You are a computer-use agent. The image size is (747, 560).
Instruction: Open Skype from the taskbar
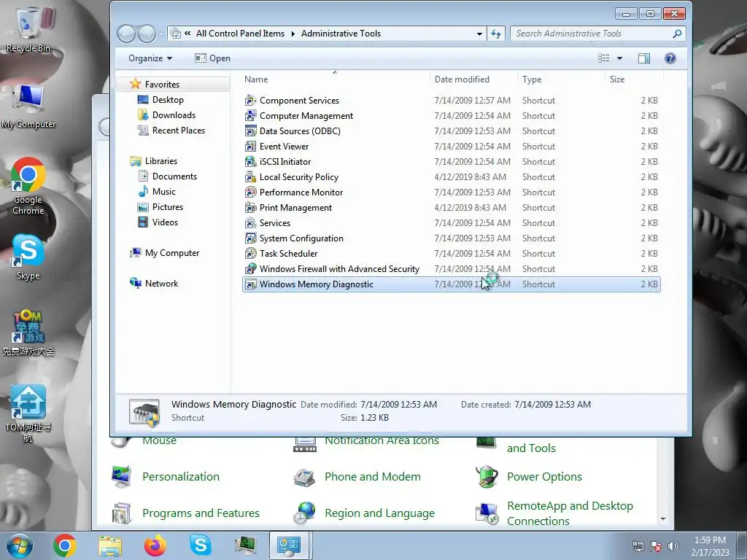coord(201,545)
